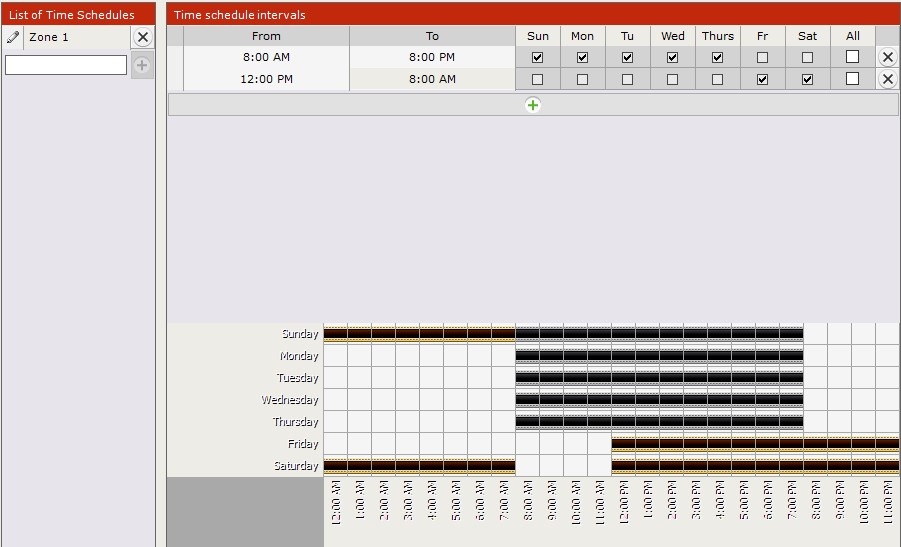Uncheck Saturday for the 12:00 PM interval
Screen dimensions: 901x547
pyautogui.click(x=808, y=79)
